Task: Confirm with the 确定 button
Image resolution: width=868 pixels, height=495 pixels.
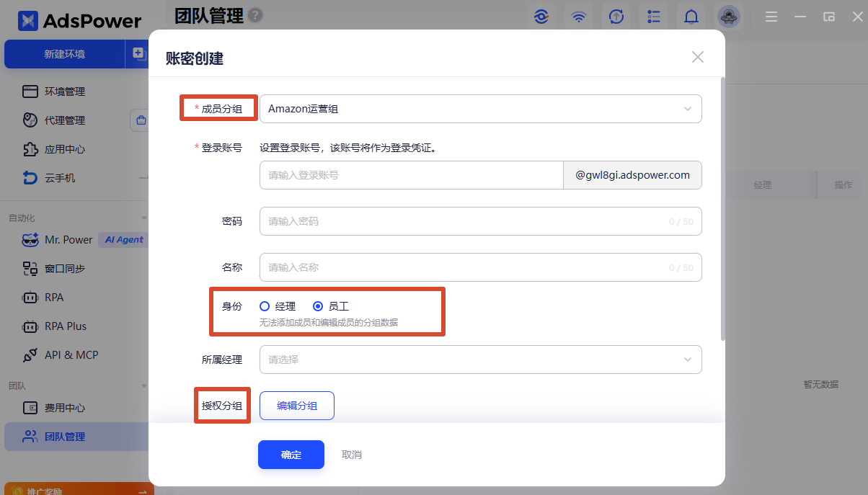Action: pos(291,455)
